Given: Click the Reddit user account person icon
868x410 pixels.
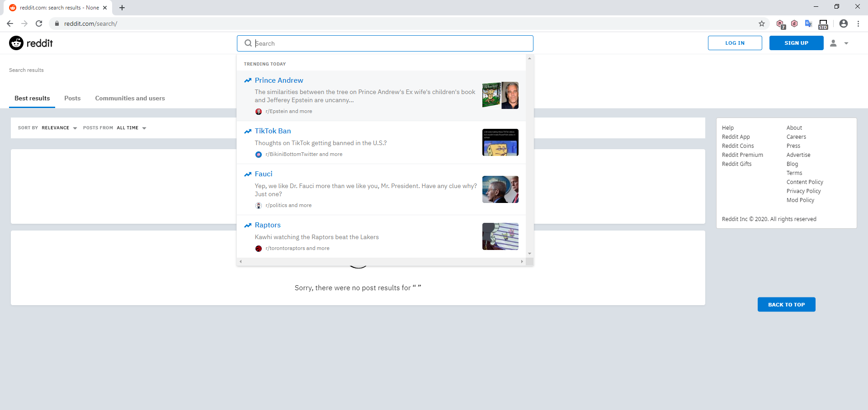Looking at the screenshot, I should pos(834,43).
